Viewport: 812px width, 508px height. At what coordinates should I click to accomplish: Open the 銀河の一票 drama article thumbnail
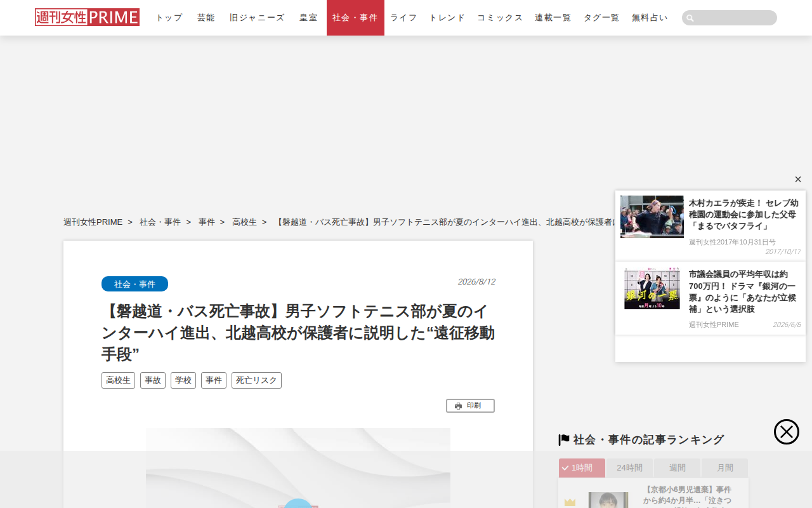(652, 288)
